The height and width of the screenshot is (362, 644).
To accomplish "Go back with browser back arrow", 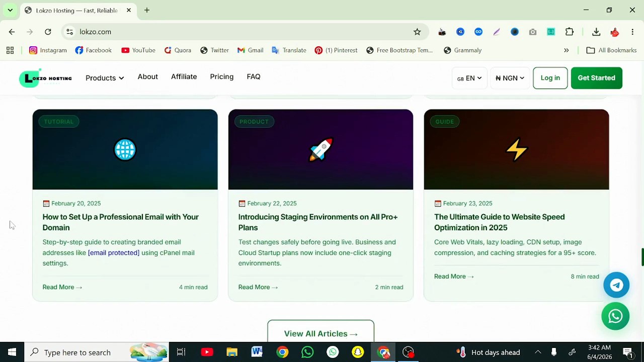I will [12, 32].
